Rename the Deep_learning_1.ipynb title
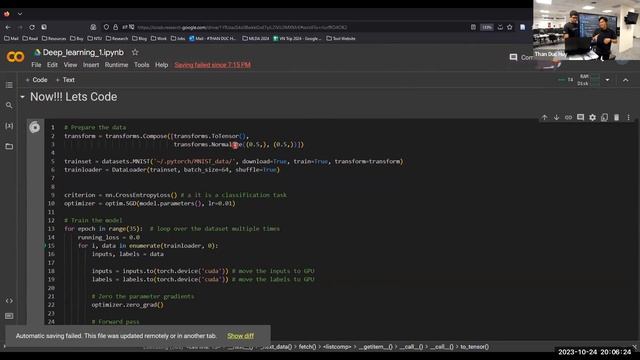The image size is (640, 360). coord(83,52)
